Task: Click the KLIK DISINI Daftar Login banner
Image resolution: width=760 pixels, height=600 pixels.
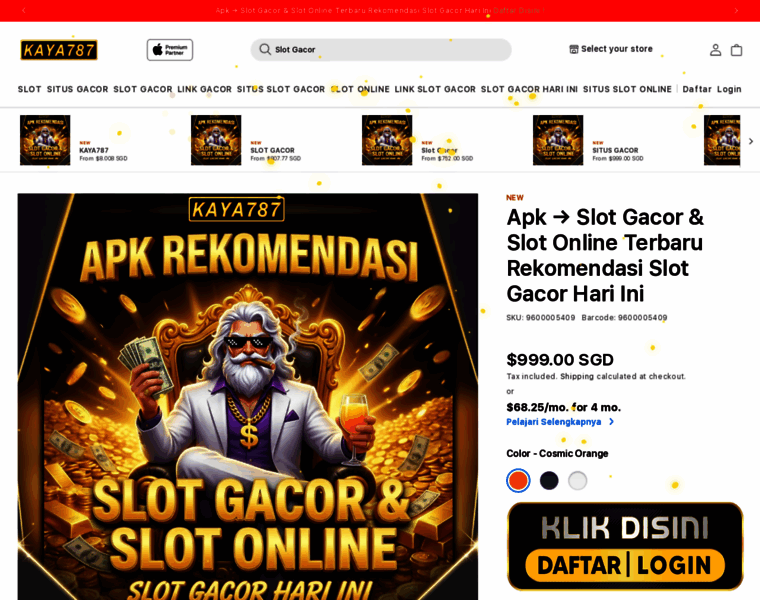Action: (625, 546)
